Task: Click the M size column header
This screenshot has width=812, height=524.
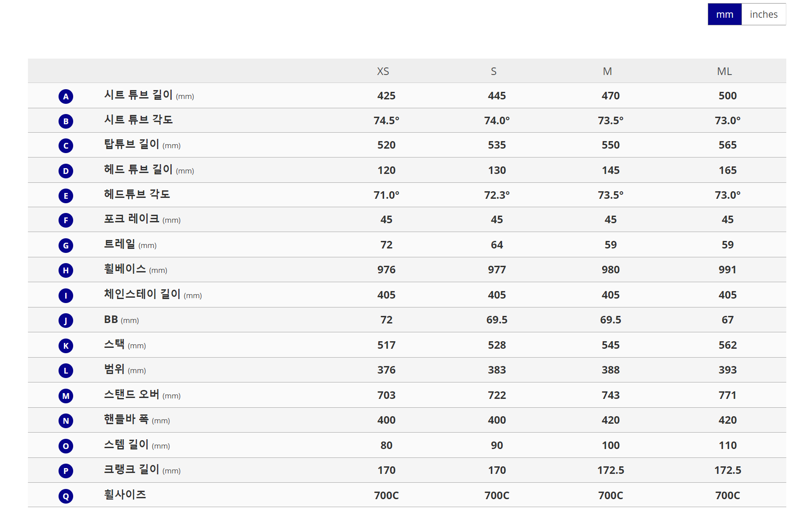Action: coord(608,71)
